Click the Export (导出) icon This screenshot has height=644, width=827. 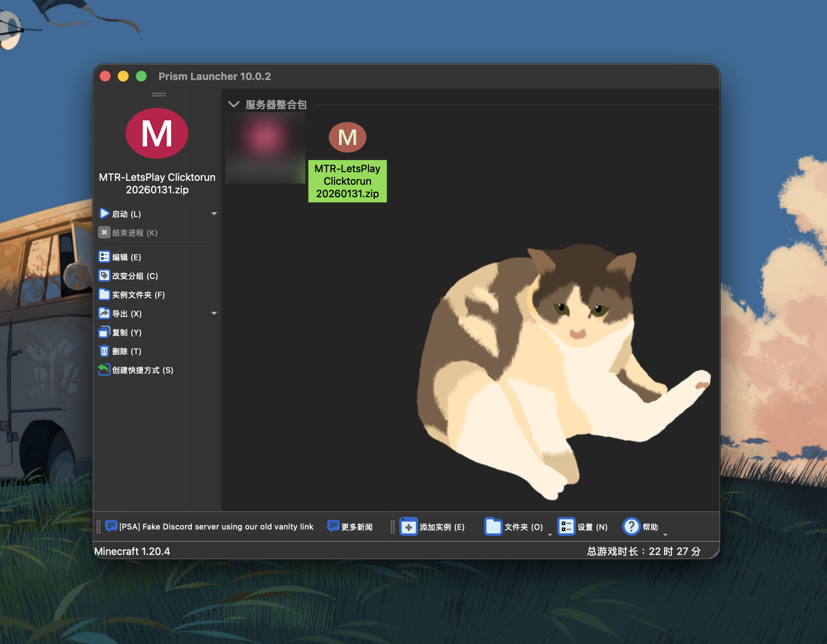tap(104, 313)
